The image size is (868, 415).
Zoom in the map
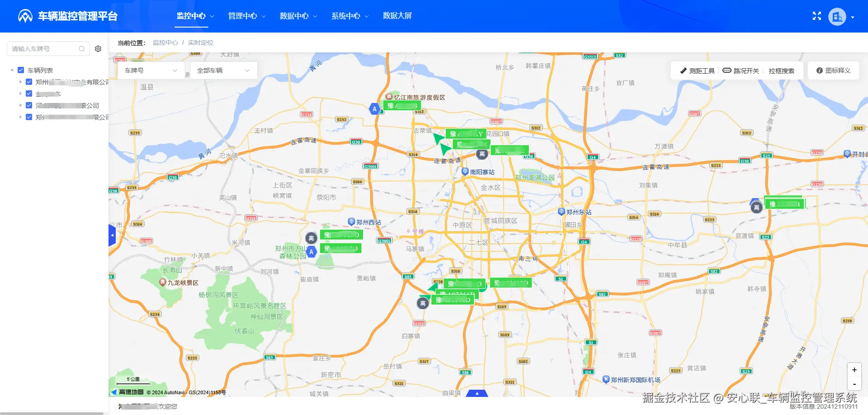tap(854, 370)
